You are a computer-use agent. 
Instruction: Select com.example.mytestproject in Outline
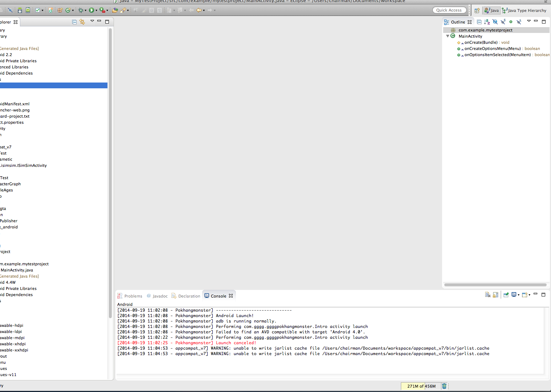[x=486, y=30]
